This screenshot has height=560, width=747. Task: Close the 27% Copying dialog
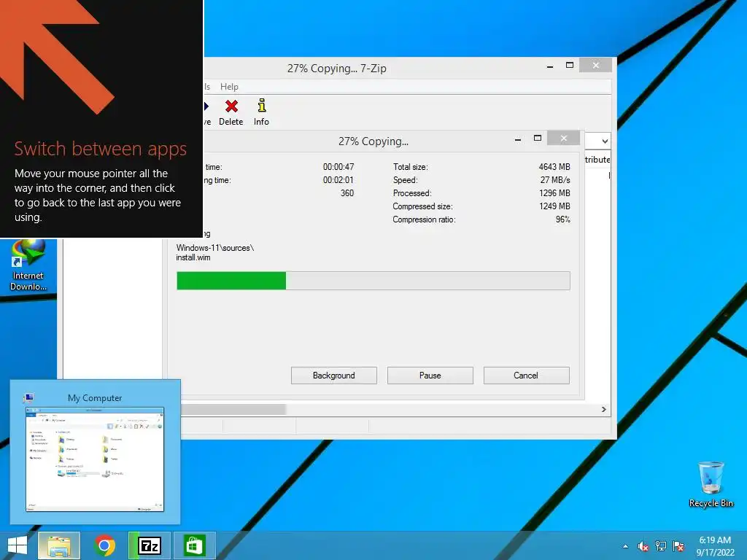[x=564, y=138]
